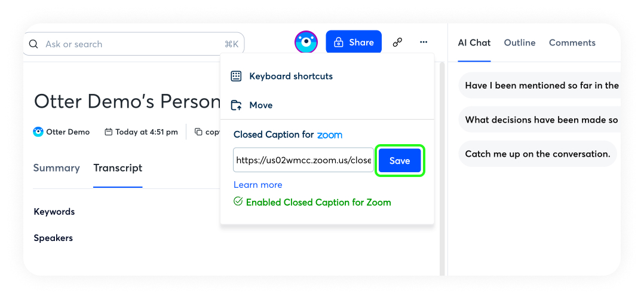Follow the Learn more link
The height and width of the screenshot is (299, 644).
click(257, 185)
